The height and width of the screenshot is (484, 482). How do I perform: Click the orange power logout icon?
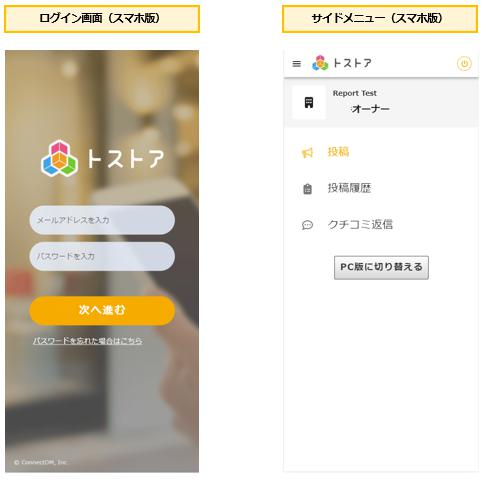(x=464, y=63)
